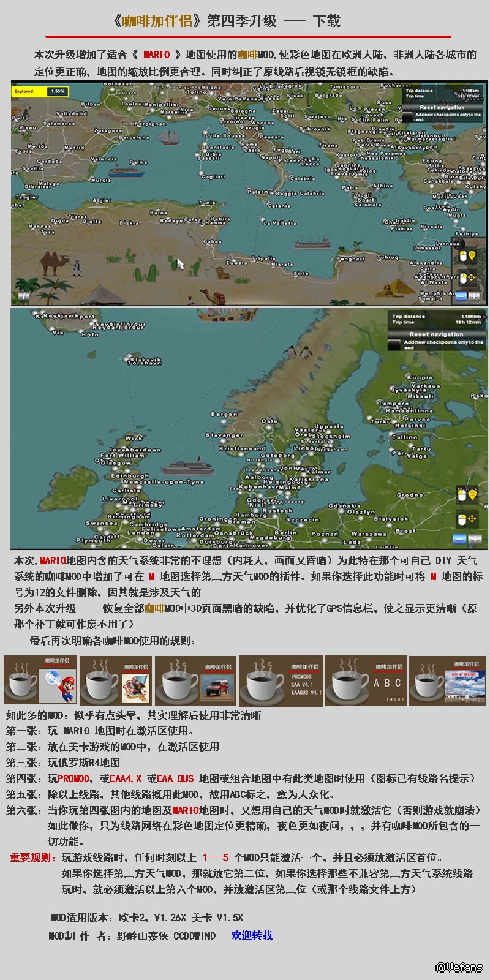Click the Bialystok city label
This screenshot has width=490, height=980.
coord(391,518)
